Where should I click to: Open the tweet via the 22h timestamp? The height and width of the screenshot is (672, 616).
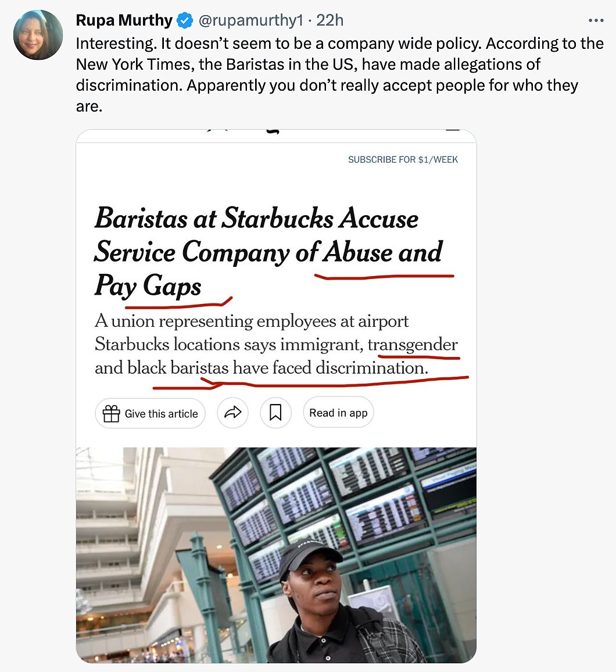(330, 20)
